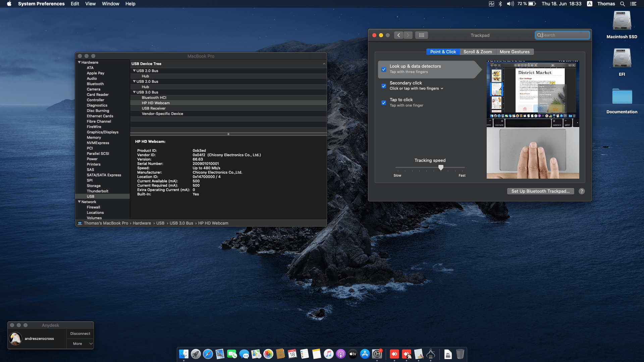Open the Mail app in dock
This screenshot has height=362, width=644.
point(220,354)
